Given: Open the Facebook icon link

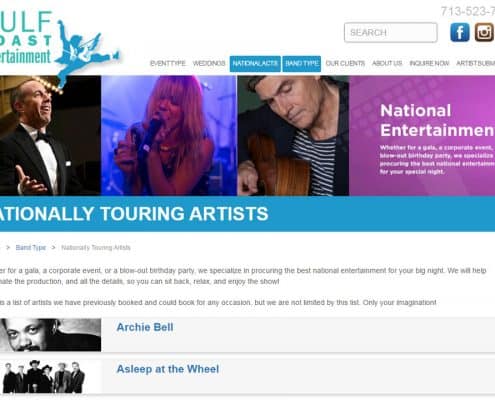Looking at the screenshot, I should pos(460,32).
